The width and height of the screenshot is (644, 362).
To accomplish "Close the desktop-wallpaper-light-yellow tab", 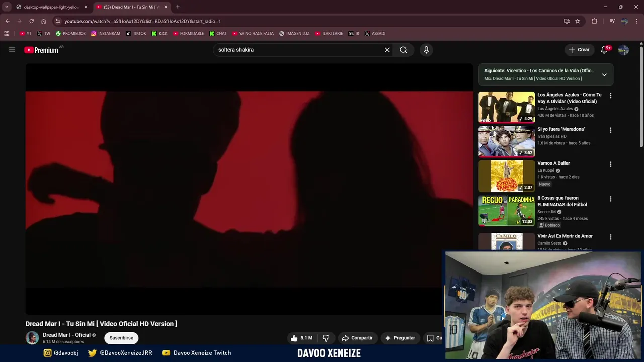I will [x=86, y=7].
